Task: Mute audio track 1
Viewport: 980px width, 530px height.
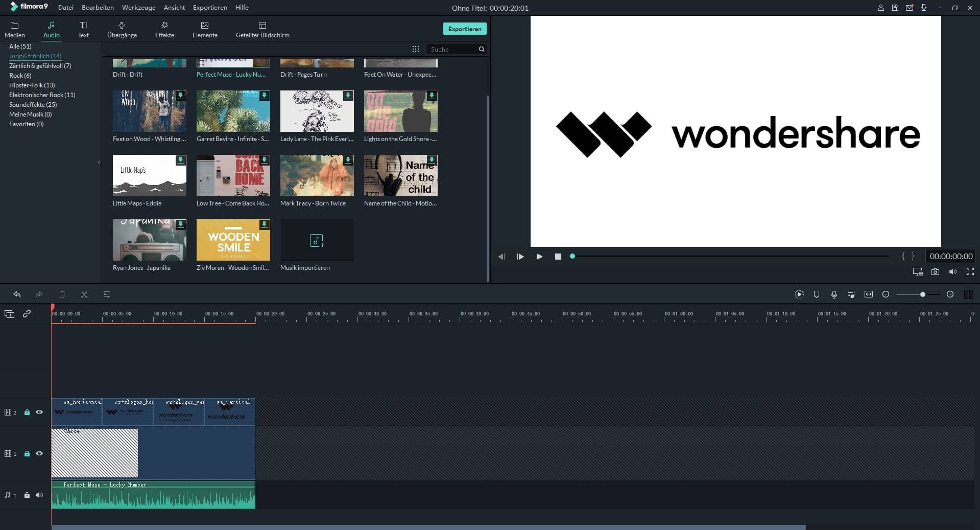Action: [39, 495]
